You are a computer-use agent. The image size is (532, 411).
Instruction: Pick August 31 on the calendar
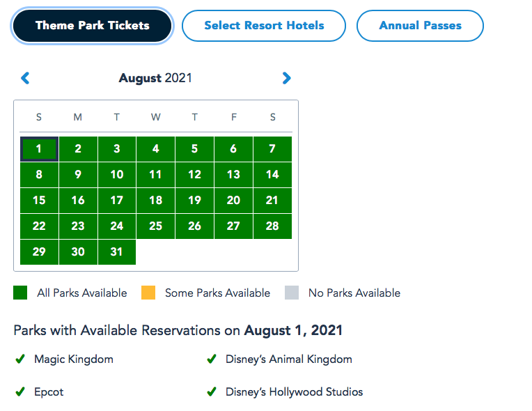pos(117,251)
